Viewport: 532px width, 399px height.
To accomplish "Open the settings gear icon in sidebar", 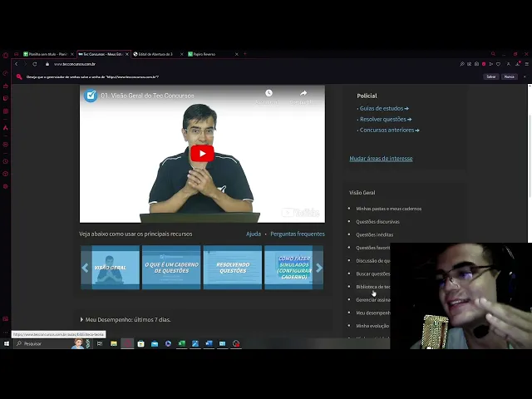I will click(x=6, y=186).
